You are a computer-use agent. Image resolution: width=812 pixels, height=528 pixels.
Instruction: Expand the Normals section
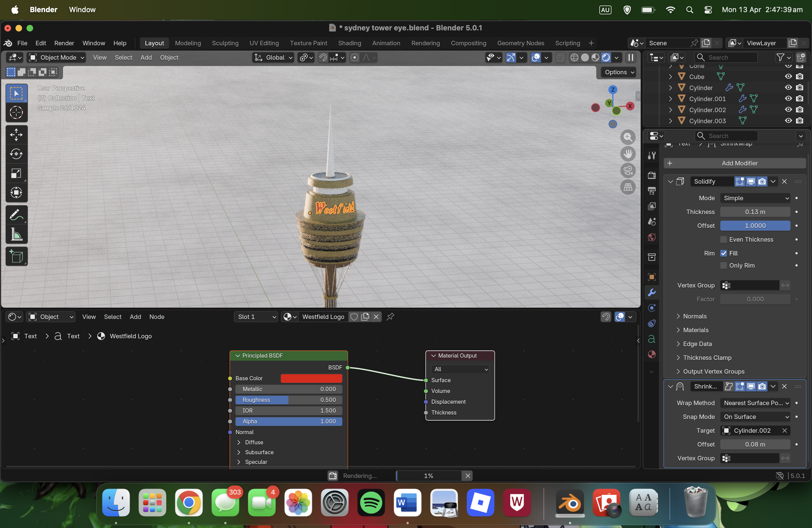pos(695,316)
